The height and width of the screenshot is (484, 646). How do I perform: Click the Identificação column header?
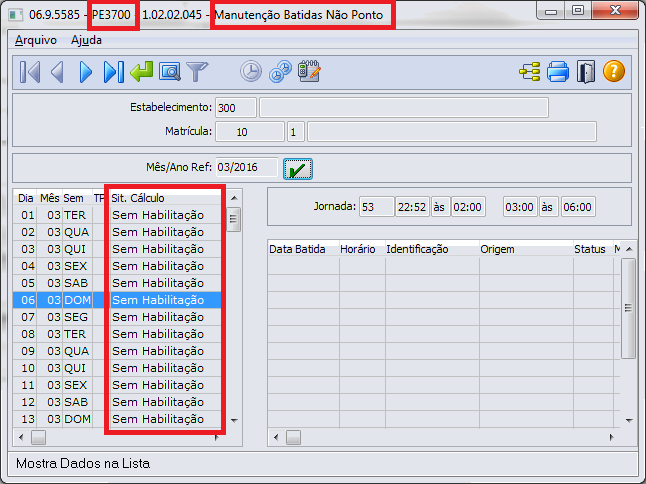432,249
